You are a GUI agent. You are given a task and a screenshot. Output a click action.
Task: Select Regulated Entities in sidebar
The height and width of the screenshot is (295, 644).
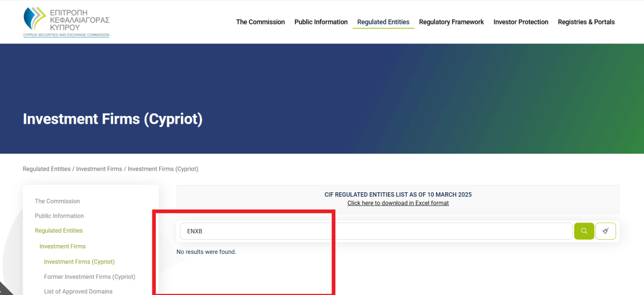point(59,230)
